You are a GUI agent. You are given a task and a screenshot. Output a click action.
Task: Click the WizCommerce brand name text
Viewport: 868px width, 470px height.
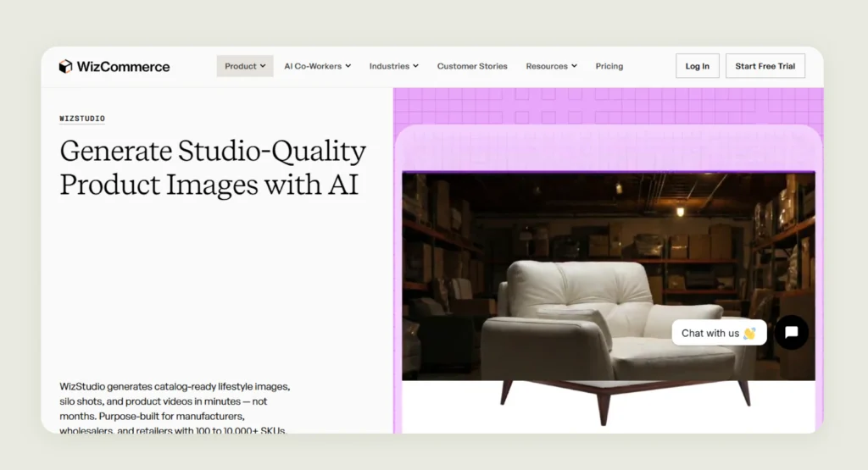pyautogui.click(x=123, y=66)
